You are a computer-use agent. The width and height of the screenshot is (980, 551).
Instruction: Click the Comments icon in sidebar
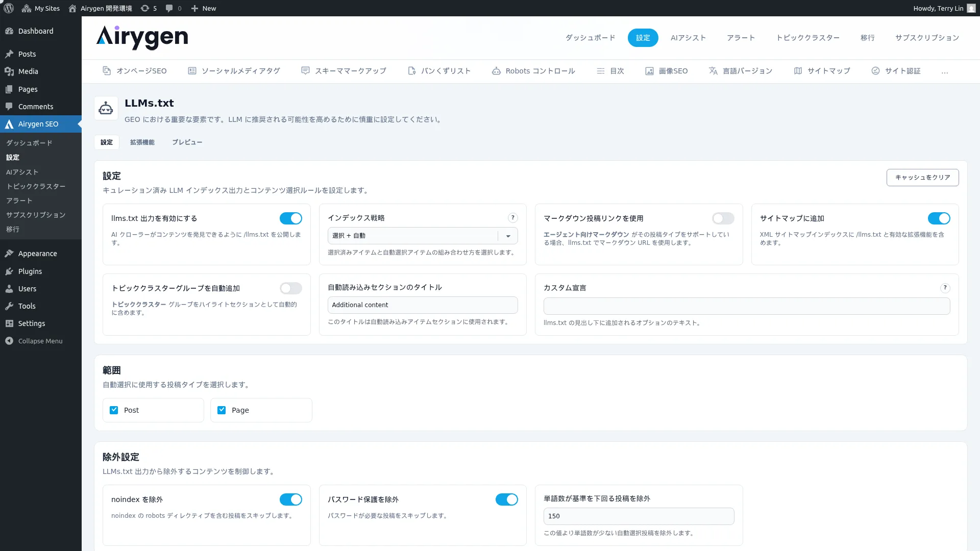coord(9,107)
